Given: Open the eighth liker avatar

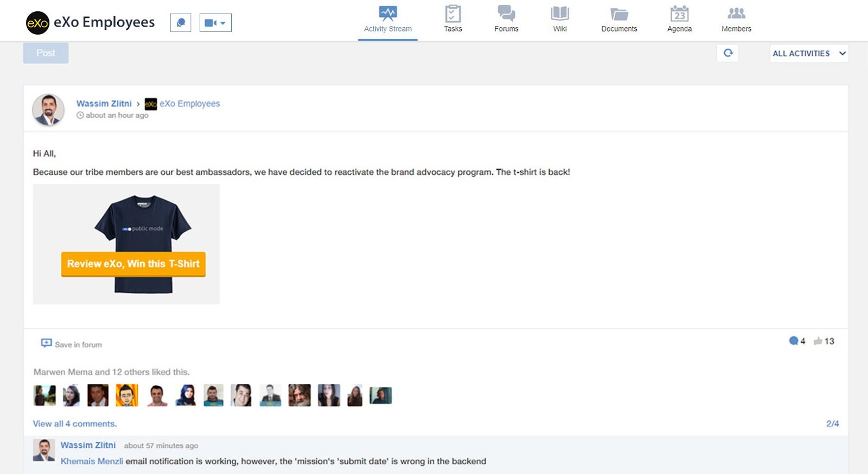Looking at the screenshot, I should point(241,395).
